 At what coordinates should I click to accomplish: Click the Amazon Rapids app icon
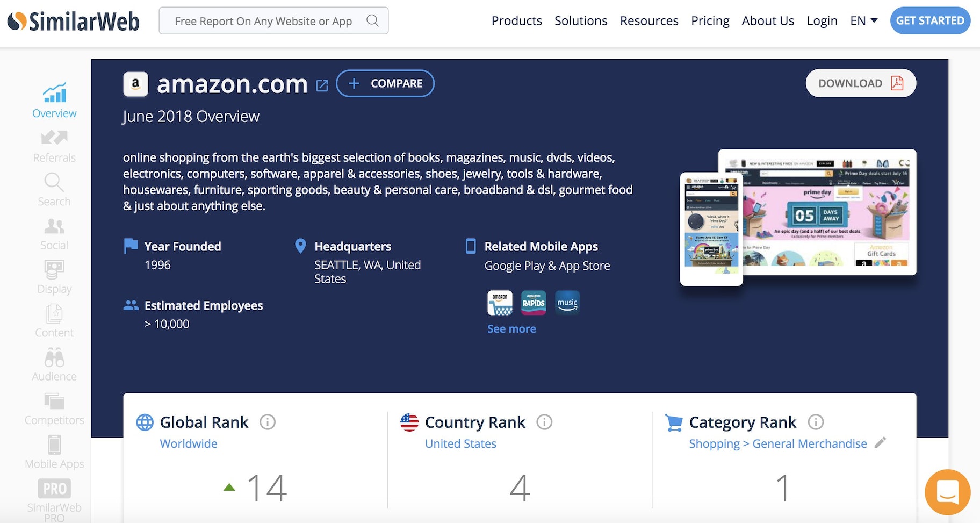point(534,303)
